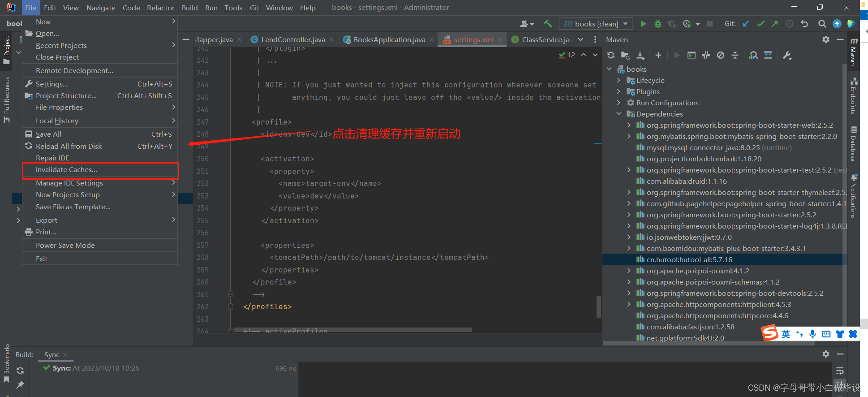Screen dimensions: 868x397
Task: Download sources and documentation in Maven toolbar
Action: pyautogui.click(x=640, y=55)
